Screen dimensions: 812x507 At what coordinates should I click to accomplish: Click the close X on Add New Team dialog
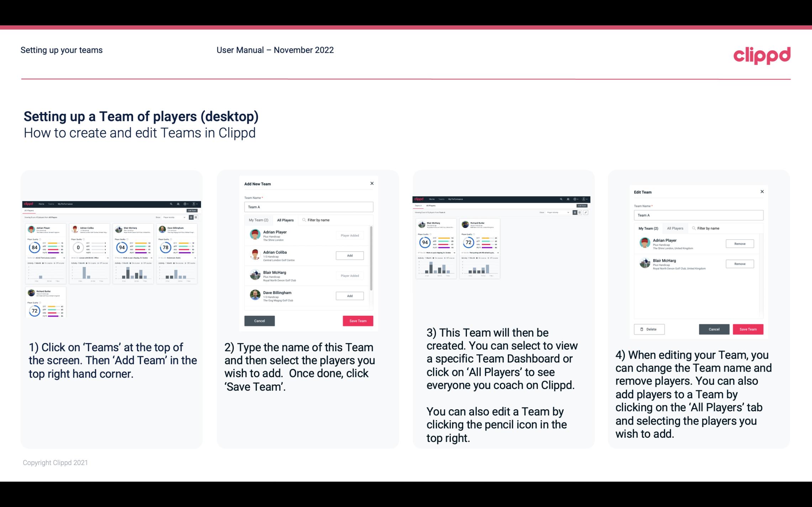373,183
